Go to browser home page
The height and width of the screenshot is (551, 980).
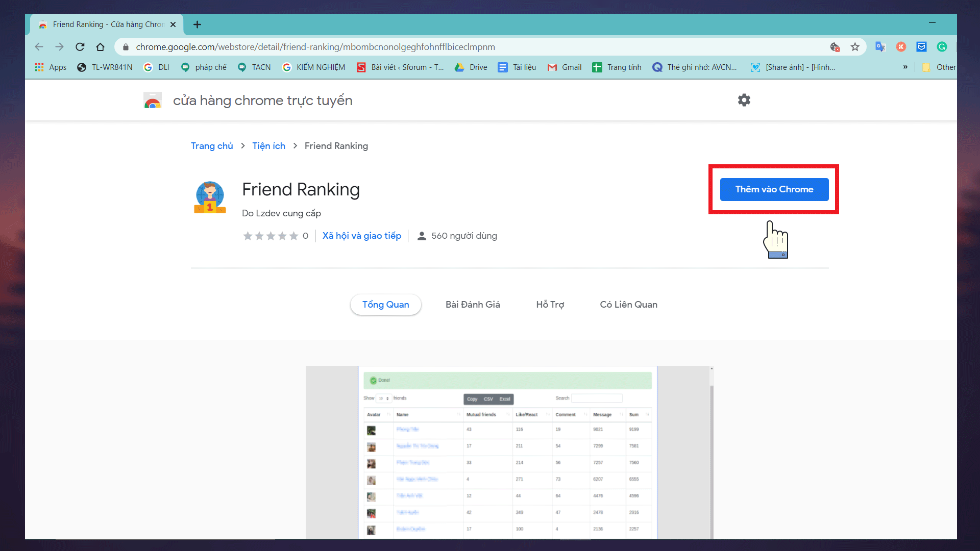coord(101,47)
